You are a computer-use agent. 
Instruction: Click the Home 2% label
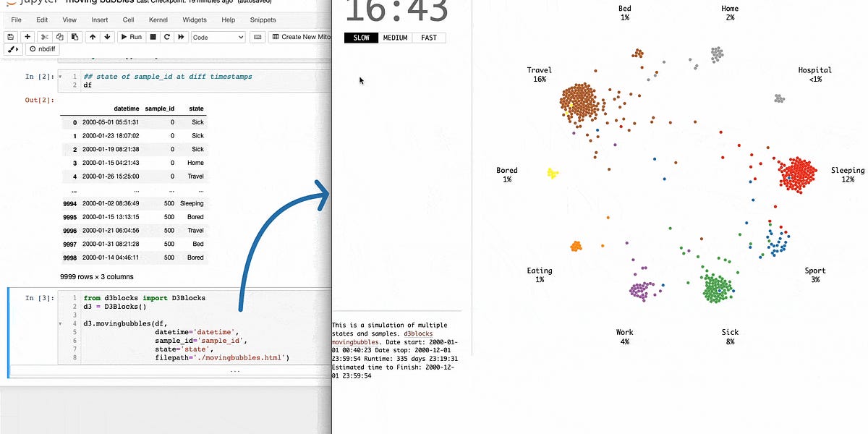click(730, 12)
